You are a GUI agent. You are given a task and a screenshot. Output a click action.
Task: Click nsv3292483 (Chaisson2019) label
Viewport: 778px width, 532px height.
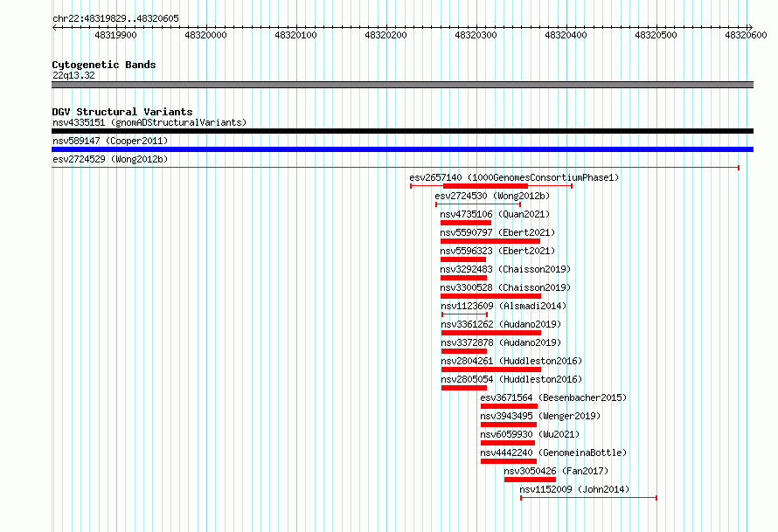click(x=505, y=269)
